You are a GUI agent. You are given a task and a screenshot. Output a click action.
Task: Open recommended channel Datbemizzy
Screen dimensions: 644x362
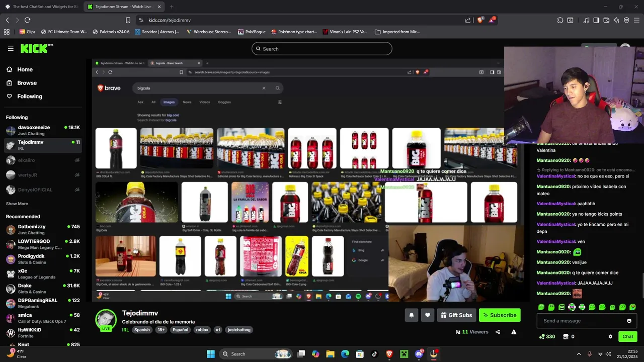(x=43, y=230)
